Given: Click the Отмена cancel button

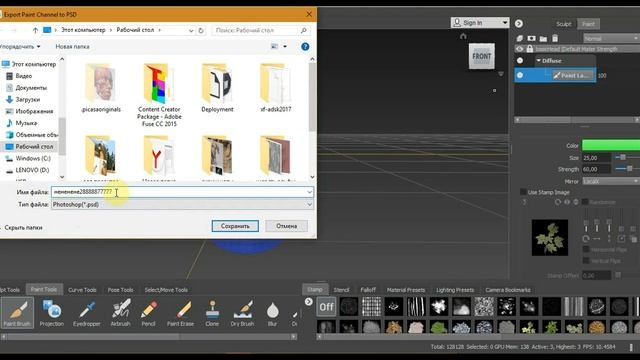Looking at the screenshot, I should [x=287, y=226].
